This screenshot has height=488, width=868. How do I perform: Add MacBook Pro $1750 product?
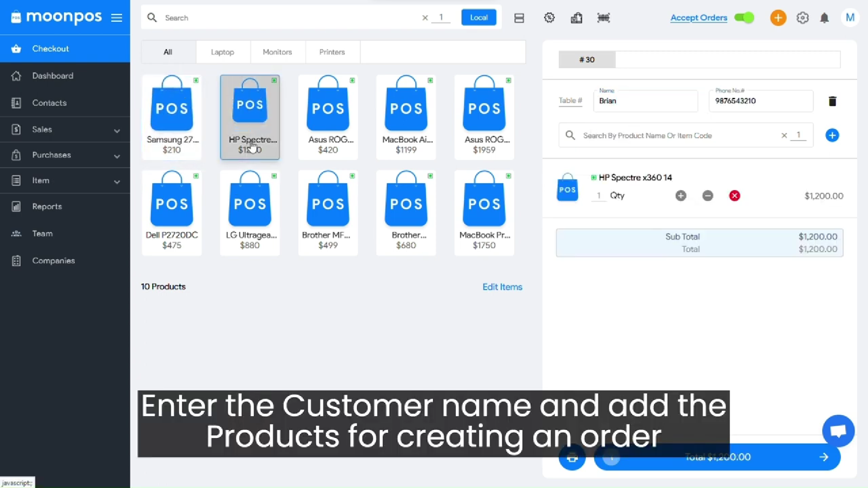pyautogui.click(x=484, y=213)
